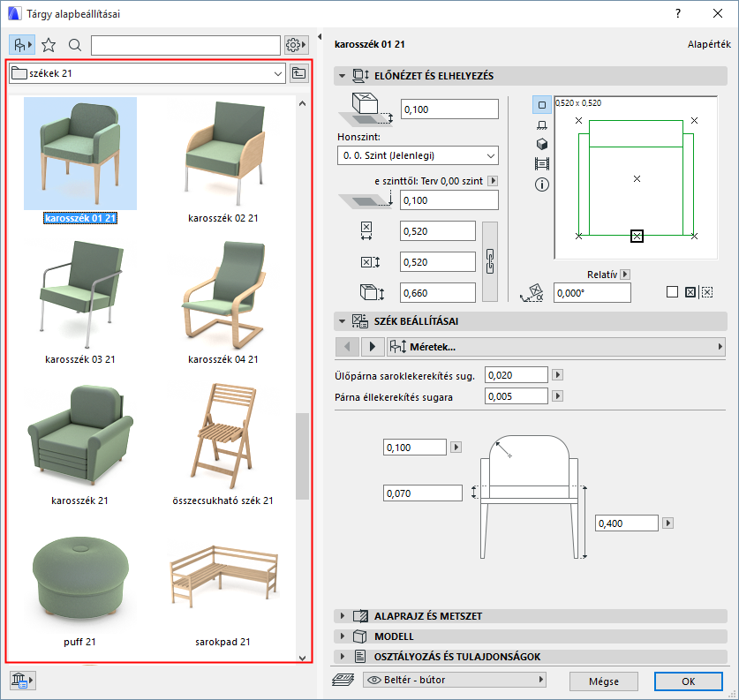
Task: Tick the empty checkbox beside the angle field
Action: [x=673, y=292]
